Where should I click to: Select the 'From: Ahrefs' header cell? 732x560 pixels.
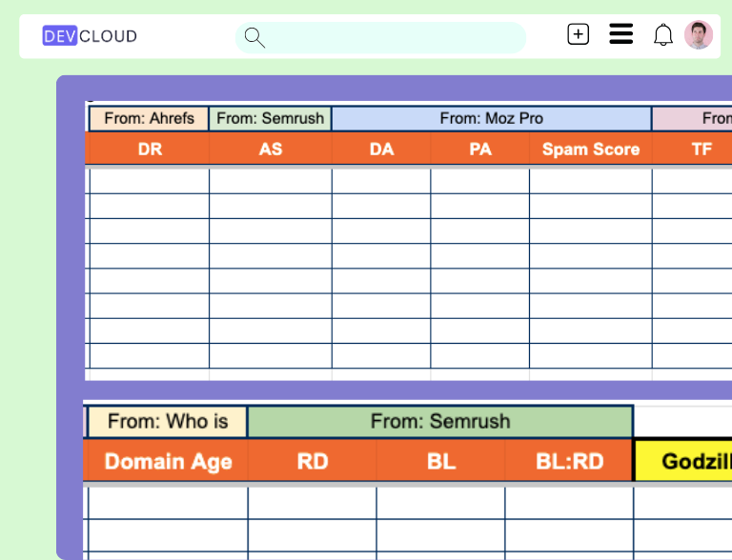(x=149, y=118)
